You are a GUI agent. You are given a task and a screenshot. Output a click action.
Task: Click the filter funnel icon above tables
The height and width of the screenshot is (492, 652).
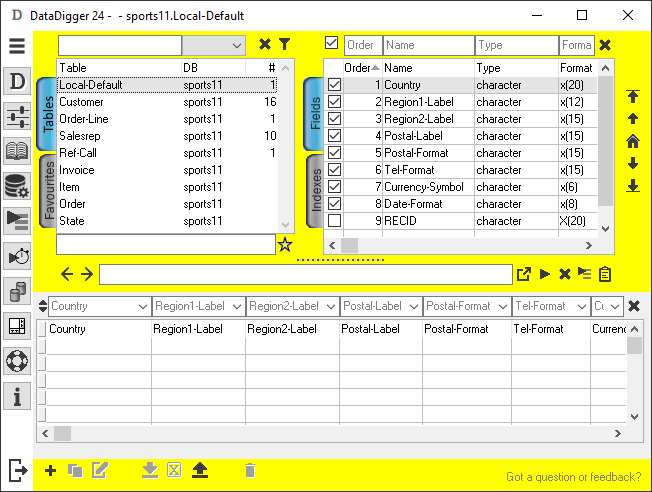click(x=284, y=44)
